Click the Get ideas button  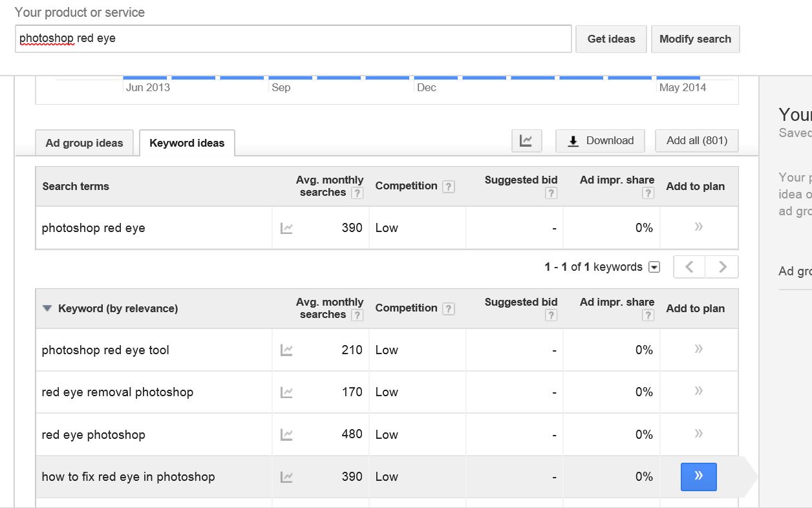[x=611, y=39]
